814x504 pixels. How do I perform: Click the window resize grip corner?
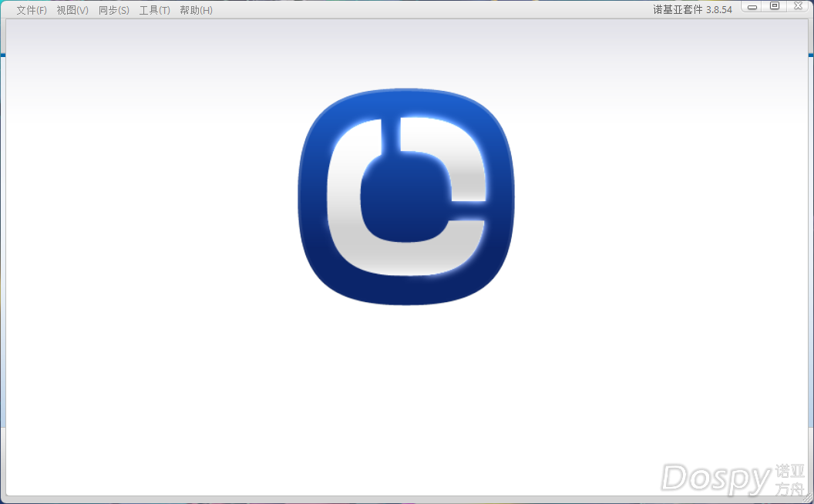[807, 497]
